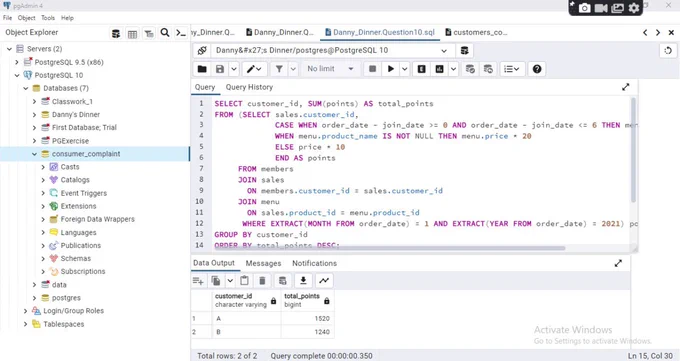Image resolution: width=680 pixels, height=361 pixels.
Task: Toggle the connection status icon
Action: point(202,50)
